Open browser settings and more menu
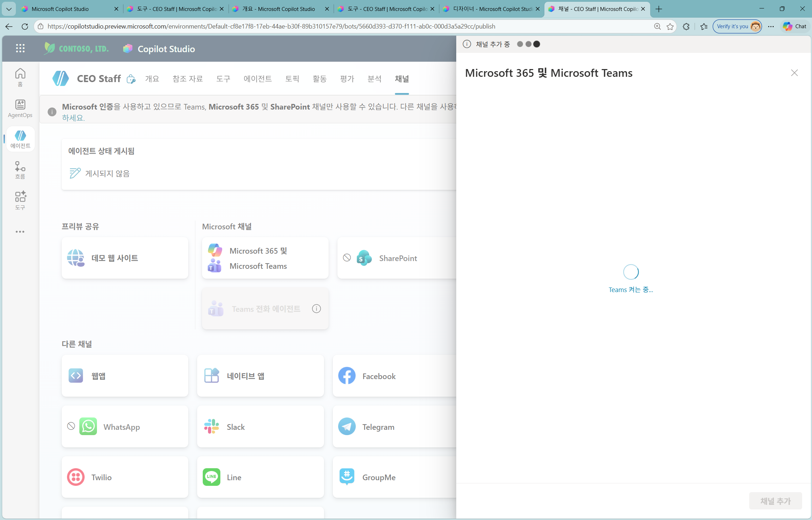 coord(771,26)
